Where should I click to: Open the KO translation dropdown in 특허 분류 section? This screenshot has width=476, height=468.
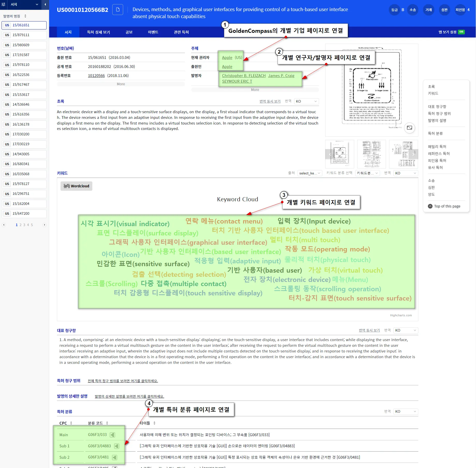click(406, 411)
